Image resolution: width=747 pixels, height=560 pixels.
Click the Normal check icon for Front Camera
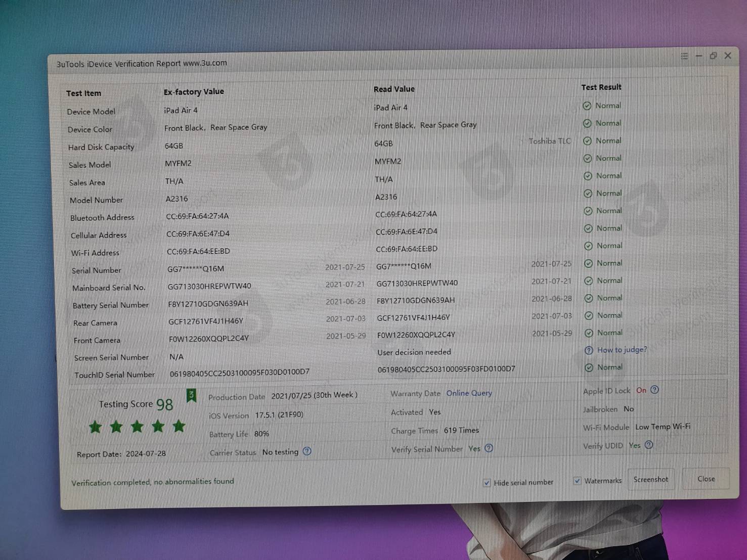589,333
